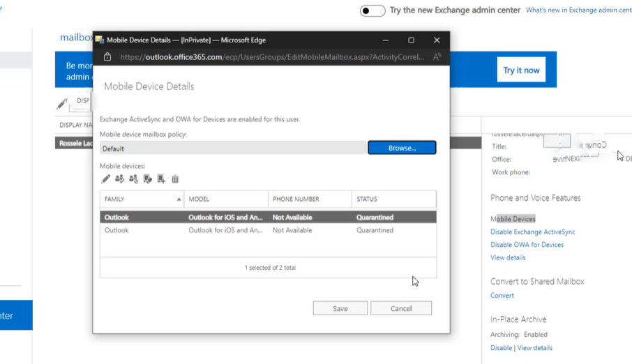632x364 pixels.
Task: Click the MODEL column header
Action: (226, 199)
